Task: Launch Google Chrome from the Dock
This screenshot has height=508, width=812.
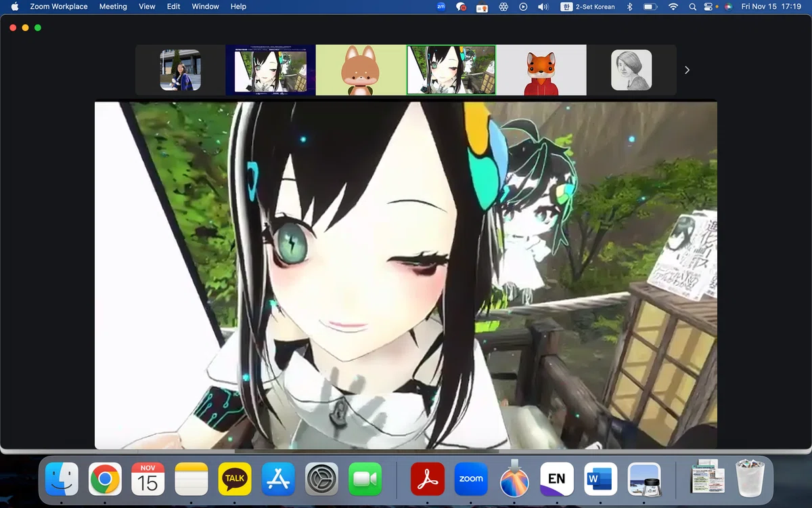Action: [x=105, y=480]
